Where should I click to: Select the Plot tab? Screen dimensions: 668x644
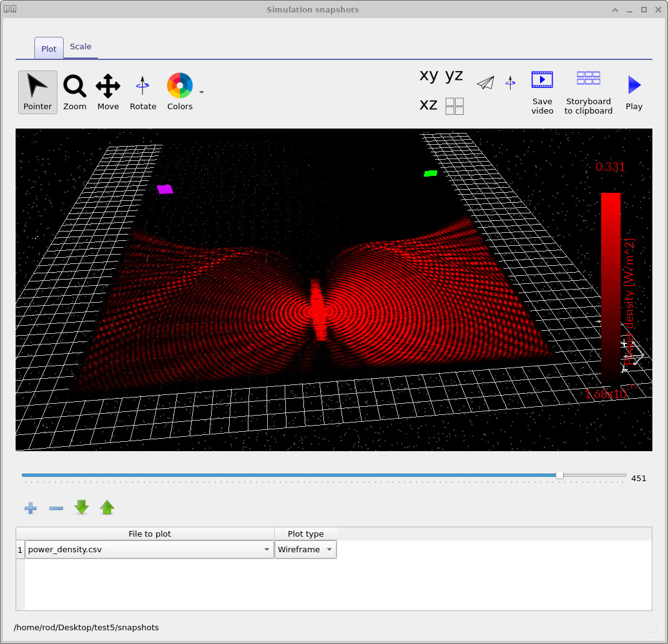[x=48, y=48]
